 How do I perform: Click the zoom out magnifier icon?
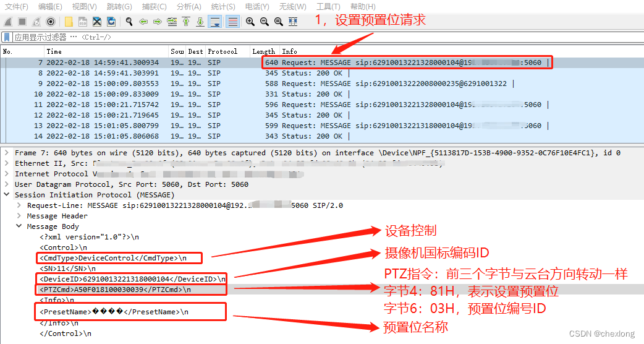(265, 22)
